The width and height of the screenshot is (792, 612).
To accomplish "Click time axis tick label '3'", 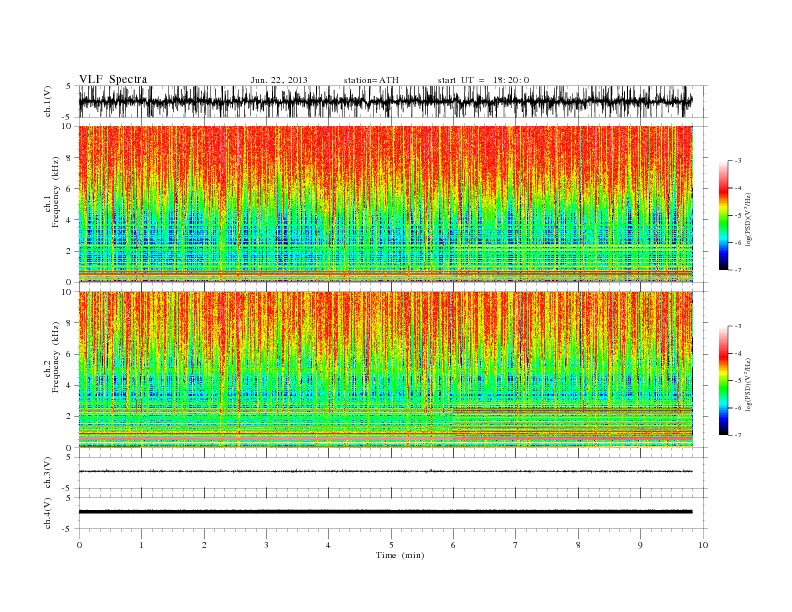I will 266,545.
